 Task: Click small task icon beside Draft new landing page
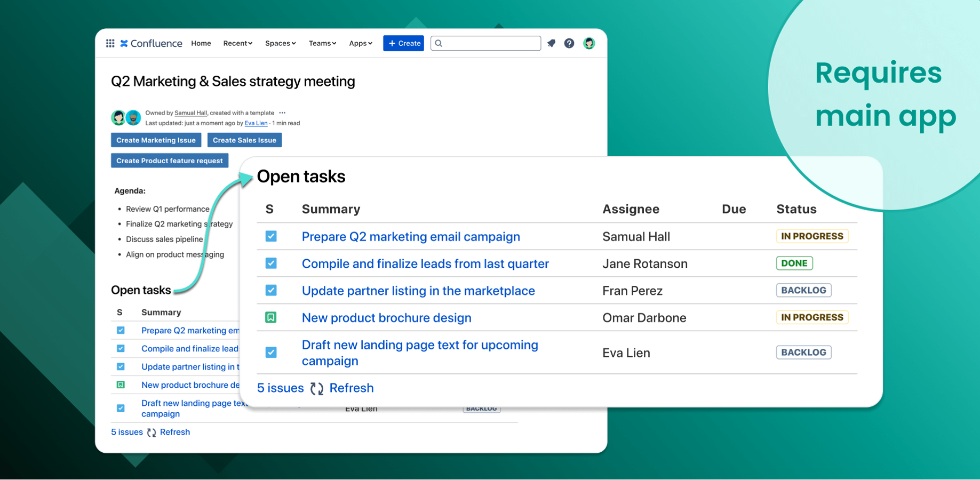121,408
